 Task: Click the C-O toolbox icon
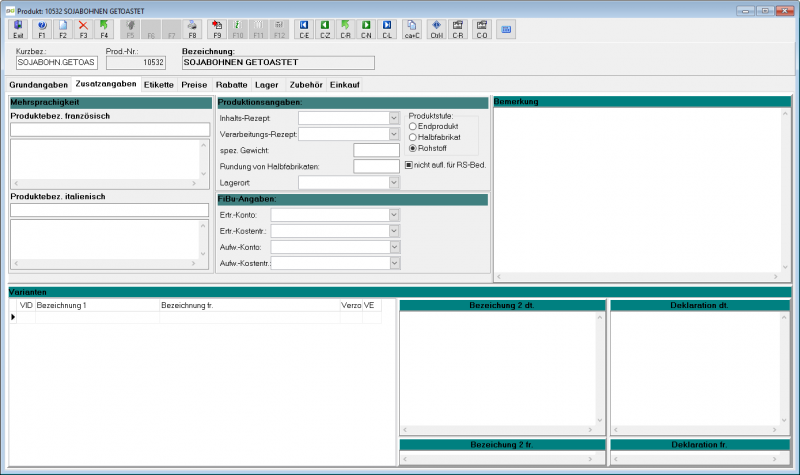click(x=482, y=29)
